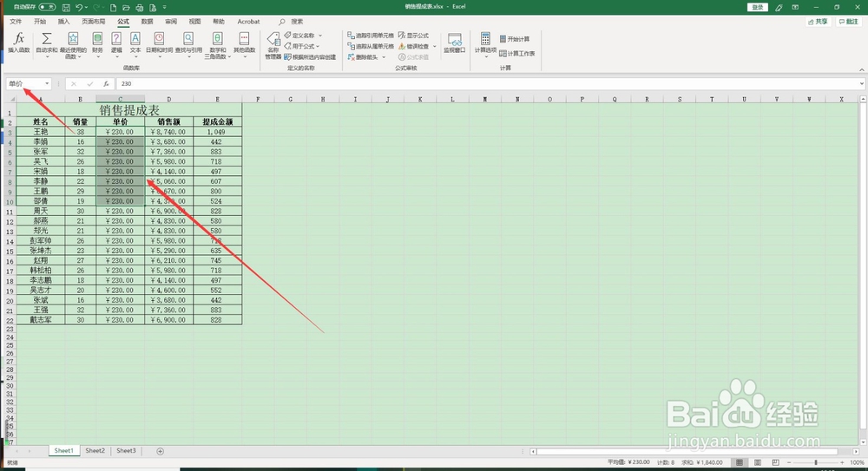
Task: Click the 100% zoom level
Action: click(857, 462)
